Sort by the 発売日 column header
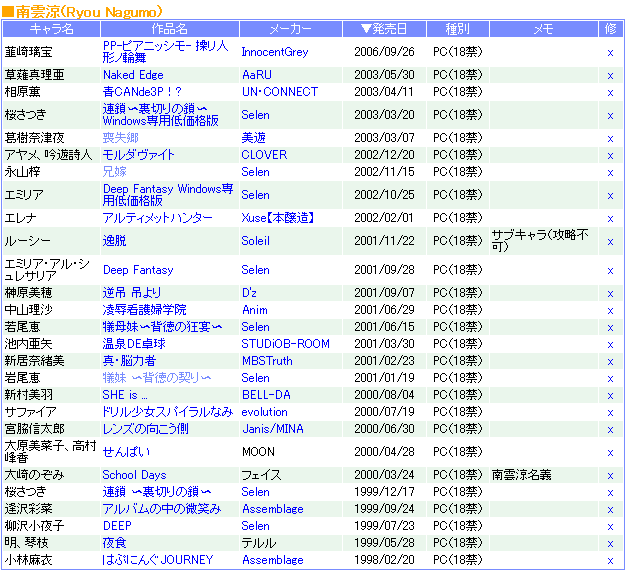629x577 pixels. [384, 29]
